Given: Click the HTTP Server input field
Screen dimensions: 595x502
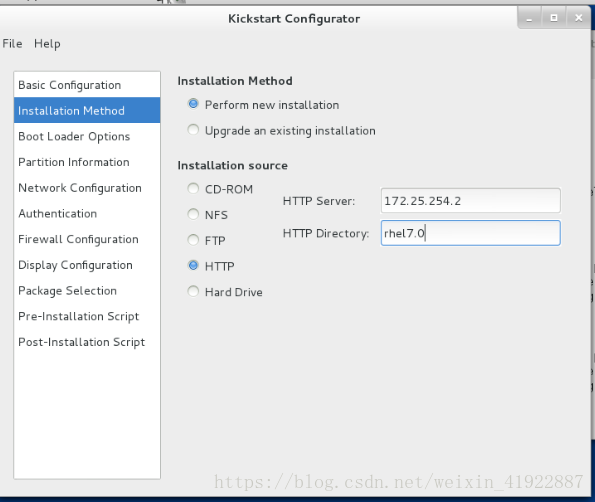Looking at the screenshot, I should point(471,201).
